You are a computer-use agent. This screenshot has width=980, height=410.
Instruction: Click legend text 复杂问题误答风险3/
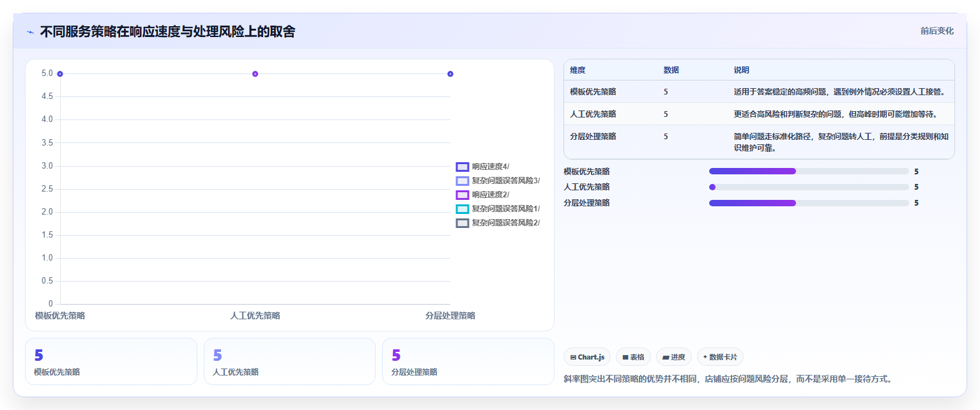coord(506,181)
